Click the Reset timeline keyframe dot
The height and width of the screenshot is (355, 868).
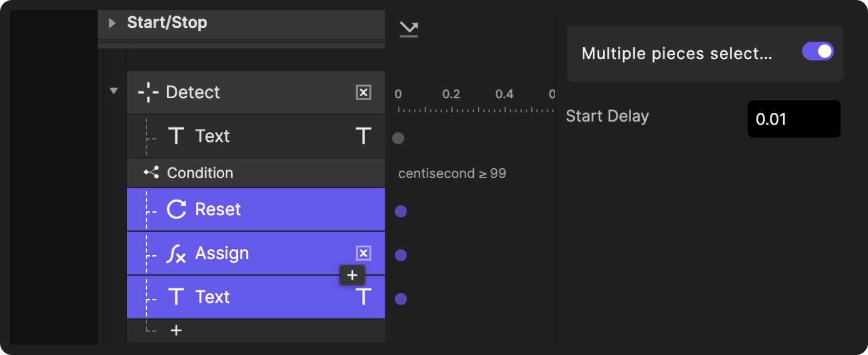pos(401,211)
